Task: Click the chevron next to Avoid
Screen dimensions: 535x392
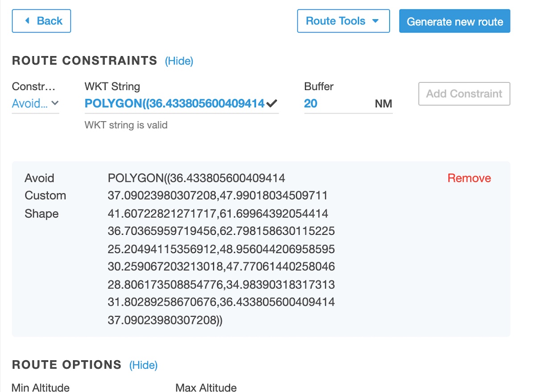Action: tap(55, 103)
